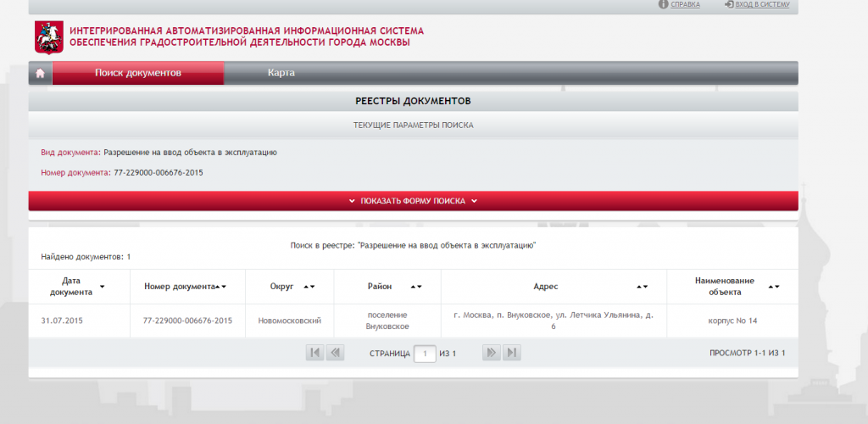
Task: Switch to Карта tab
Action: [281, 73]
